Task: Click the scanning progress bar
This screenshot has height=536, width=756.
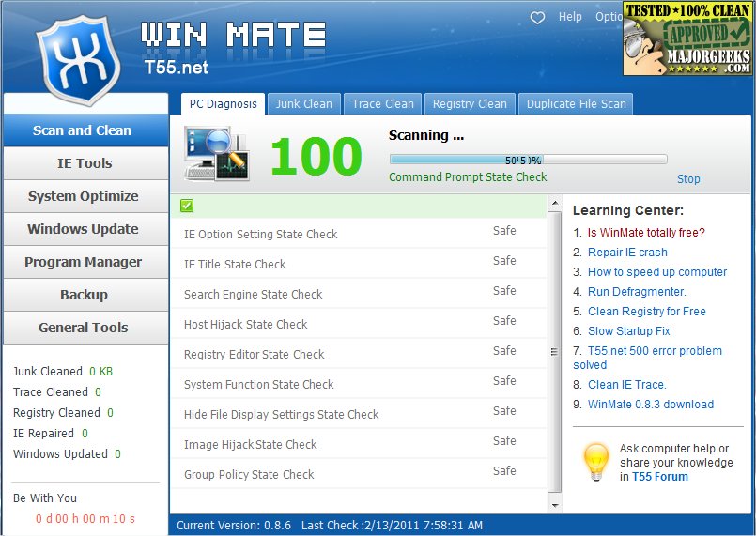Action: [529, 160]
